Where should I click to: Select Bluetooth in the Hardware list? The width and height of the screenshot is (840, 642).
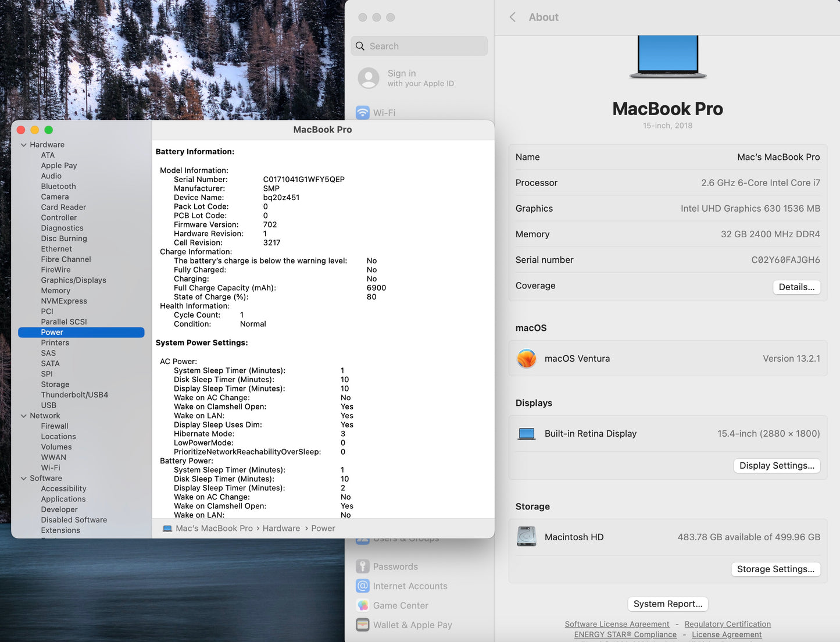tap(58, 186)
